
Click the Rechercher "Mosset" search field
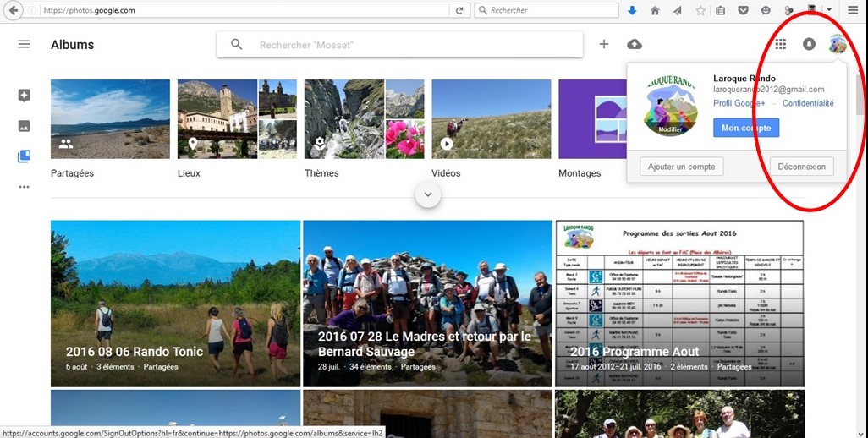(415, 45)
